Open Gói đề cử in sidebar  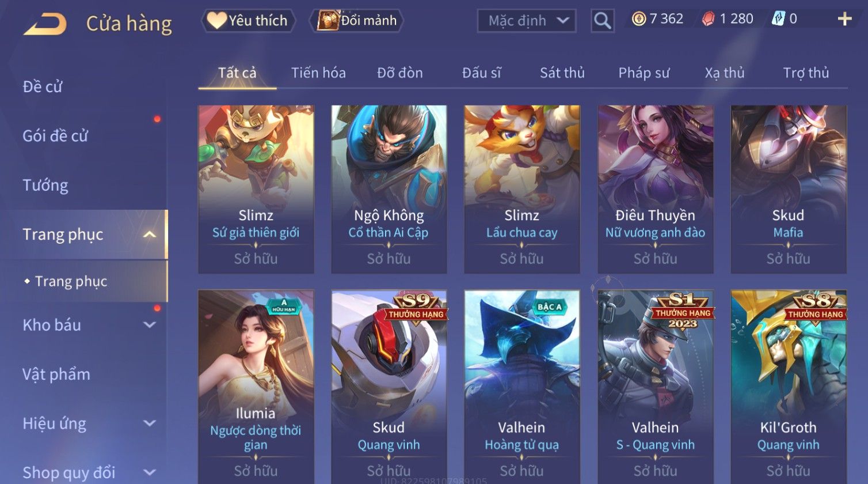pyautogui.click(x=55, y=136)
